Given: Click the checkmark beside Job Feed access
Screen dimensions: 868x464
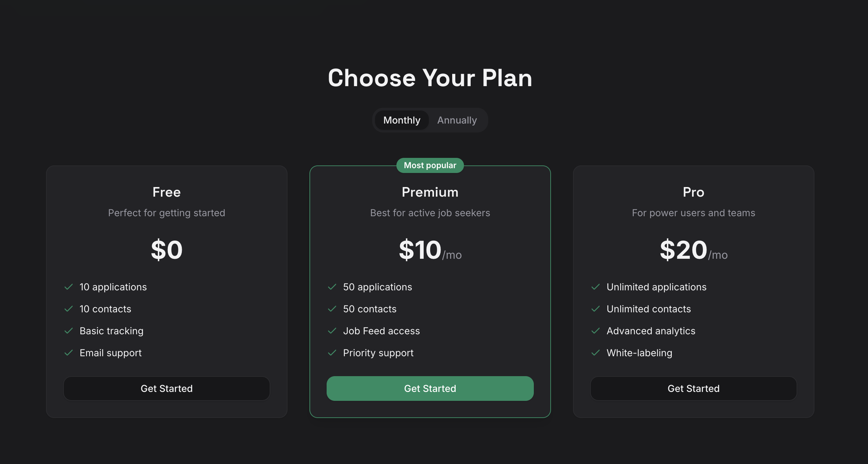Looking at the screenshot, I should (332, 331).
